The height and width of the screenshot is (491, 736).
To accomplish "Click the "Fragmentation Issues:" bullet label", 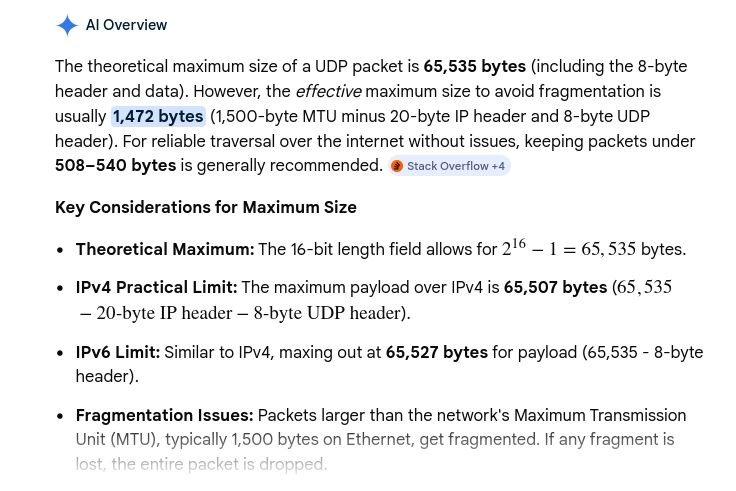I will [x=165, y=415].
